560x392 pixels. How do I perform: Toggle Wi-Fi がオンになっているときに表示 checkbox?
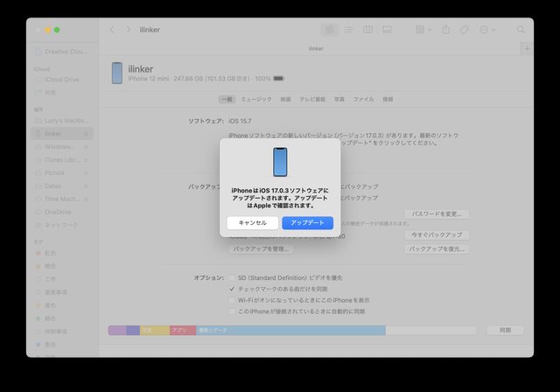pos(232,300)
